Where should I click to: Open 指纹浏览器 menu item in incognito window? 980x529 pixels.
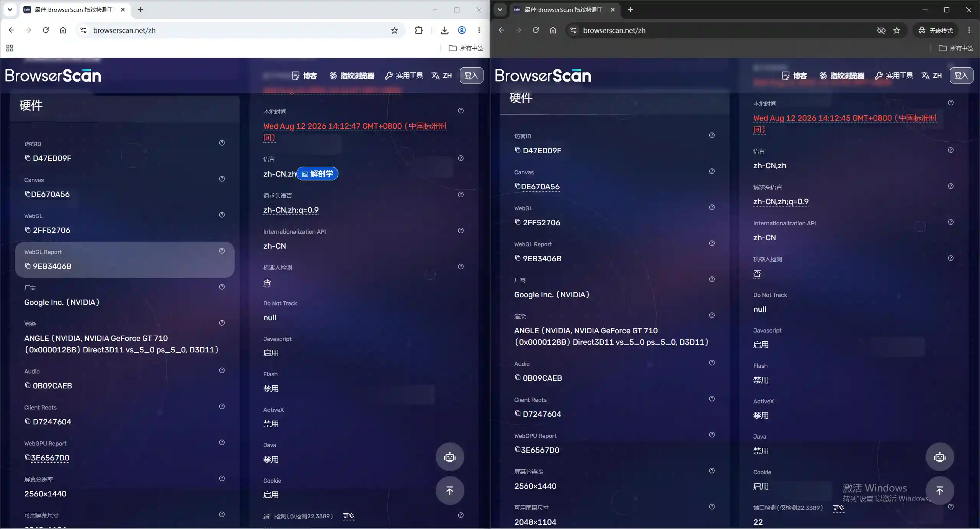[841, 75]
